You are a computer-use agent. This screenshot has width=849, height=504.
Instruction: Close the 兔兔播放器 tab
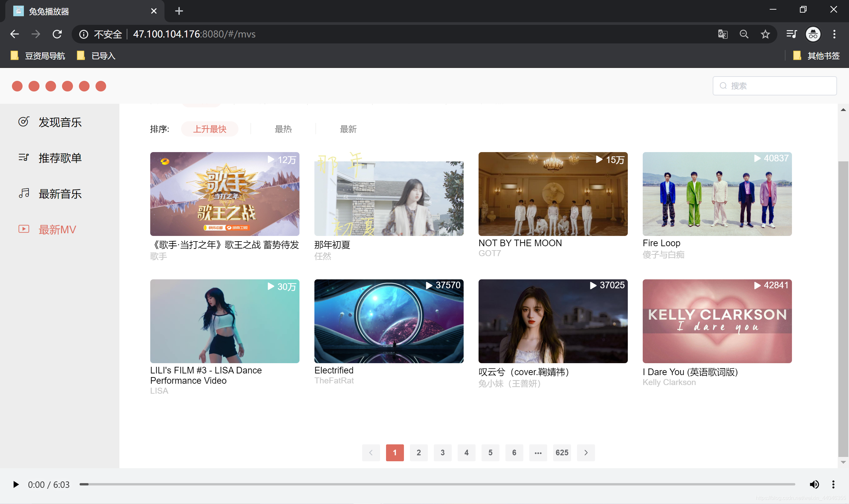154,11
